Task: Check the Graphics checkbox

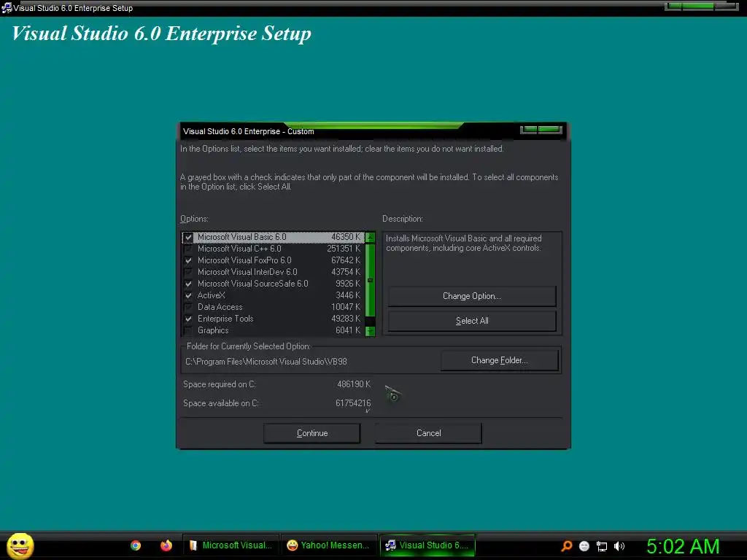Action: click(189, 330)
